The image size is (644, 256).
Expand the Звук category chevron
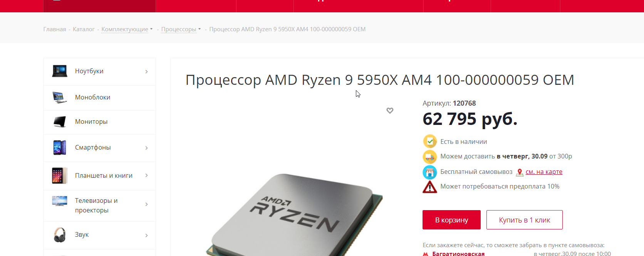tap(147, 236)
